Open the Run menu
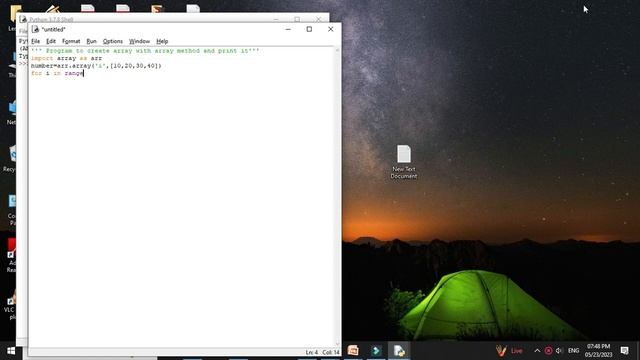This screenshot has width=640, height=360. click(x=91, y=41)
